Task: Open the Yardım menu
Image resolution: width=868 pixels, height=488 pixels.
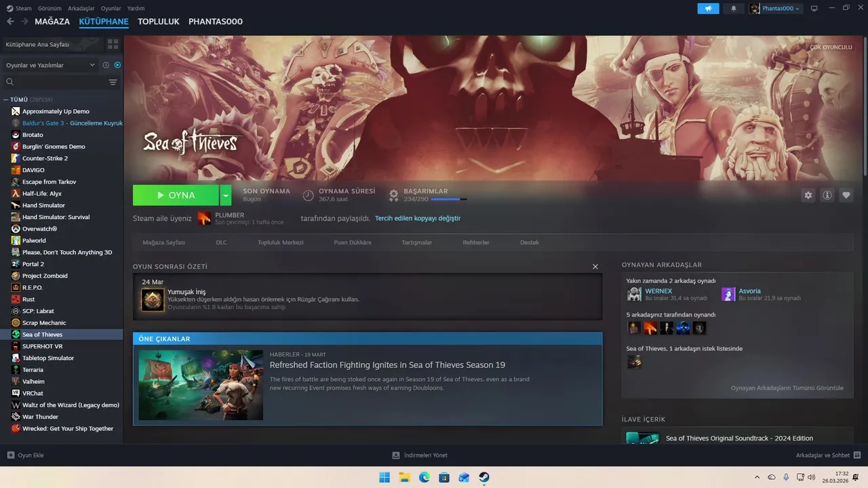Action: point(136,8)
